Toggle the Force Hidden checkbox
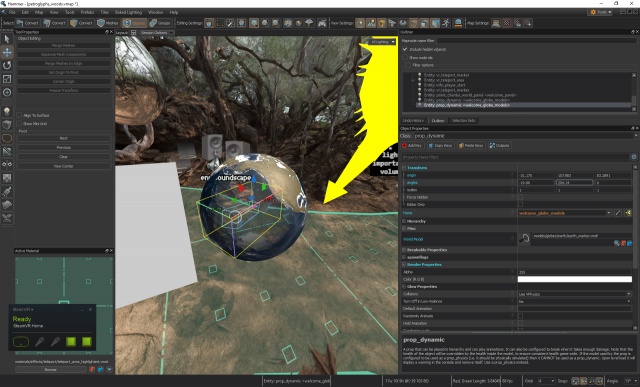This screenshot has height=387, width=640. [x=520, y=197]
